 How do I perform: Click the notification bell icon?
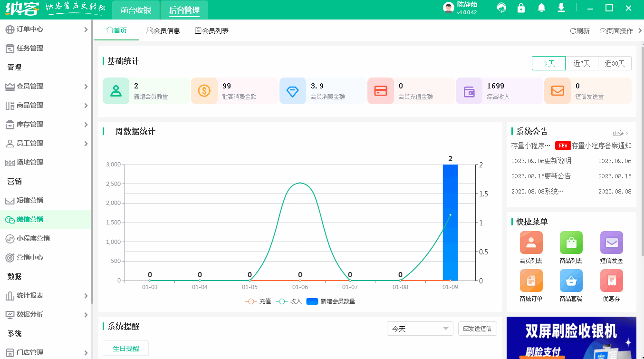coord(541,8)
